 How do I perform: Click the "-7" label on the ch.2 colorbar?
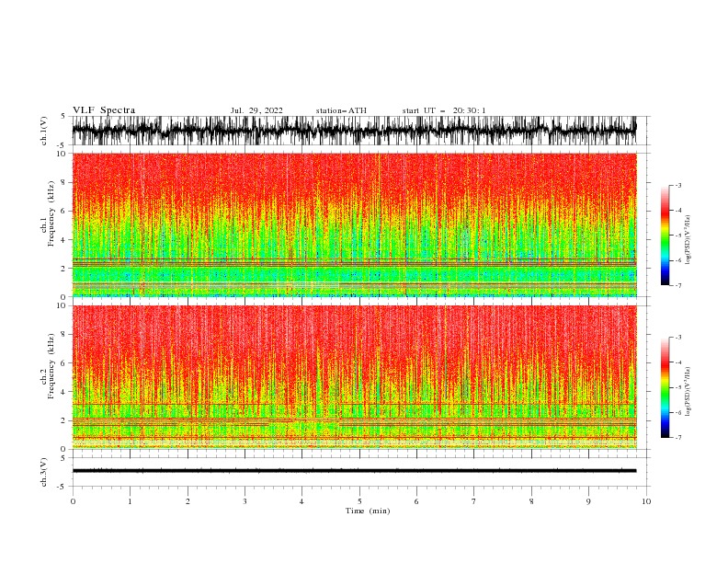678,438
